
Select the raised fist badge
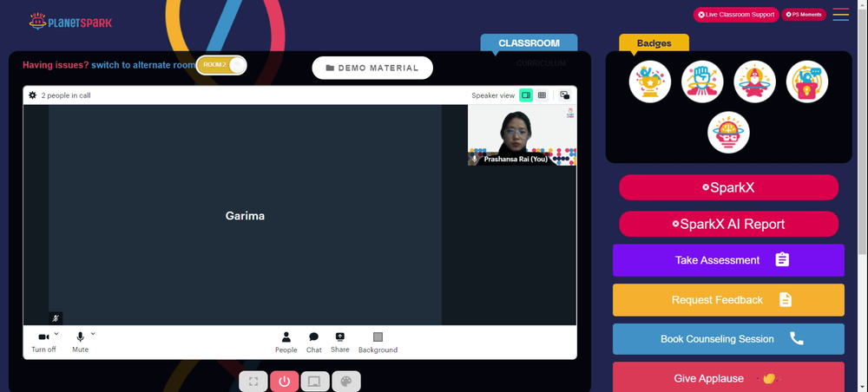point(702,82)
